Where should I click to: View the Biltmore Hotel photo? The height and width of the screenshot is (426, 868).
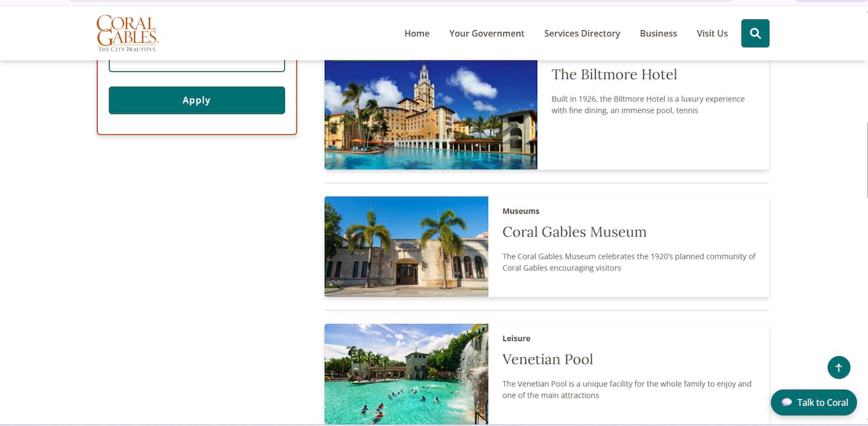click(x=430, y=115)
